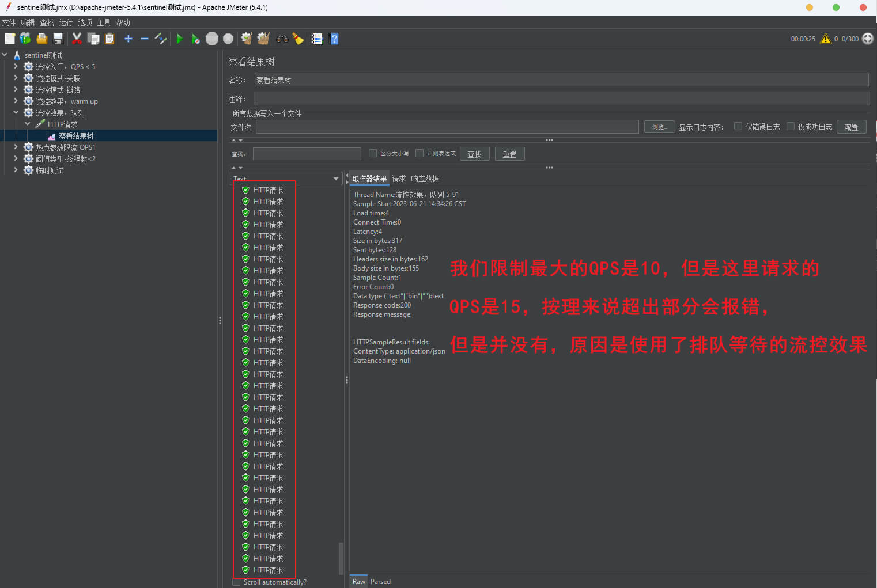Copy the selected element
Image resolution: width=877 pixels, height=588 pixels.
[93, 39]
